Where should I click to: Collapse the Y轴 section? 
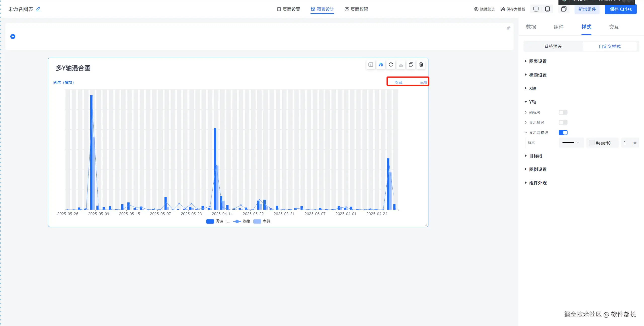click(x=532, y=102)
